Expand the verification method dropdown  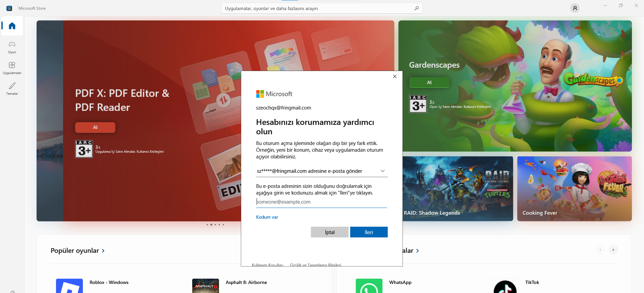point(322,171)
